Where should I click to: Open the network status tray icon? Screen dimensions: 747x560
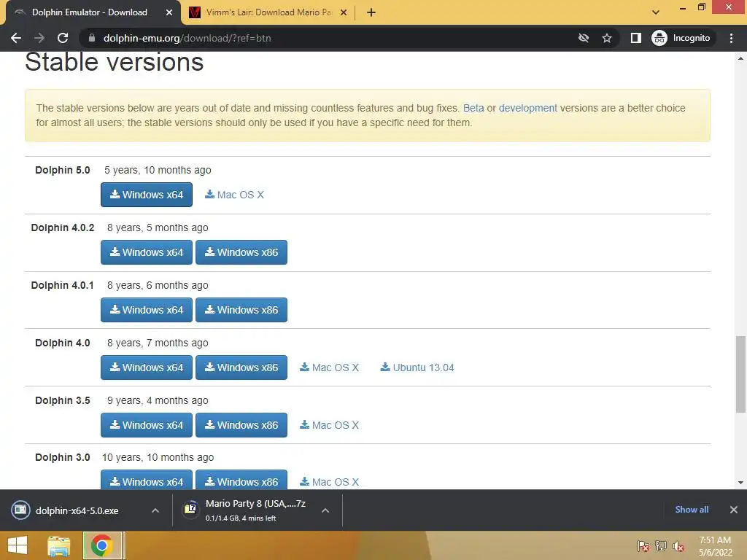pos(661,546)
